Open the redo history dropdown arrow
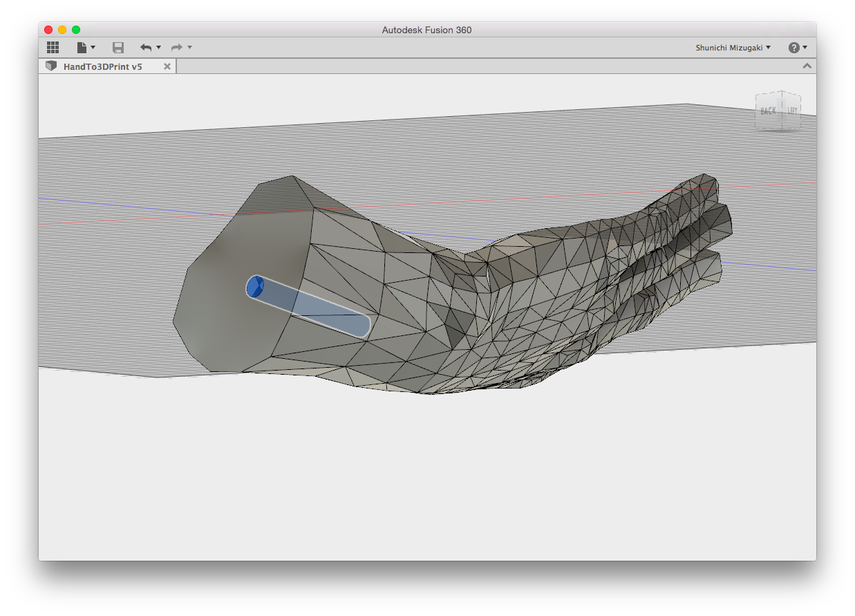Screen dimensions: 855x616 point(189,48)
